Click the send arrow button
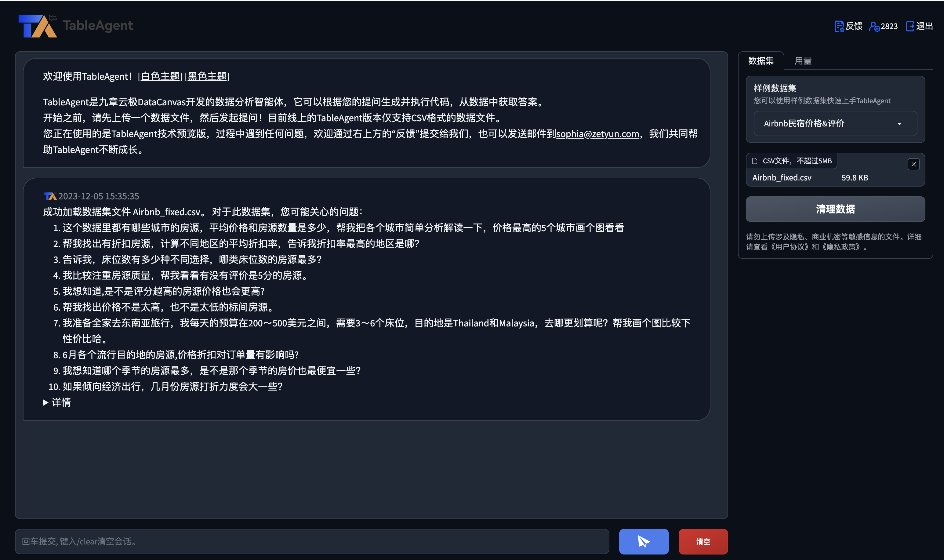This screenshot has height=560, width=944. click(644, 541)
